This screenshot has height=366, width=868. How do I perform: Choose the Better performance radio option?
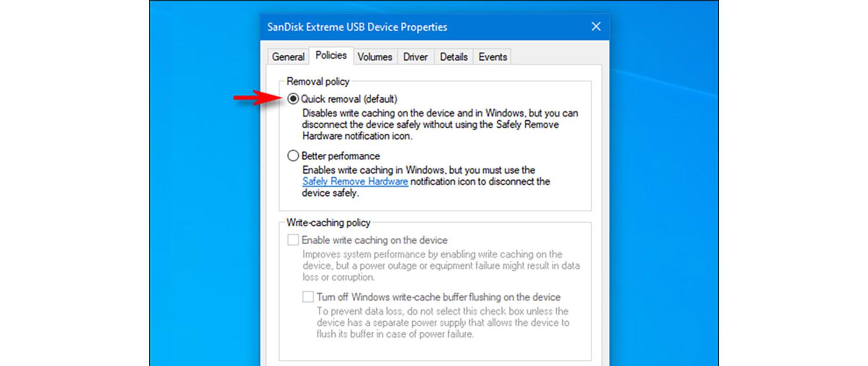293,156
